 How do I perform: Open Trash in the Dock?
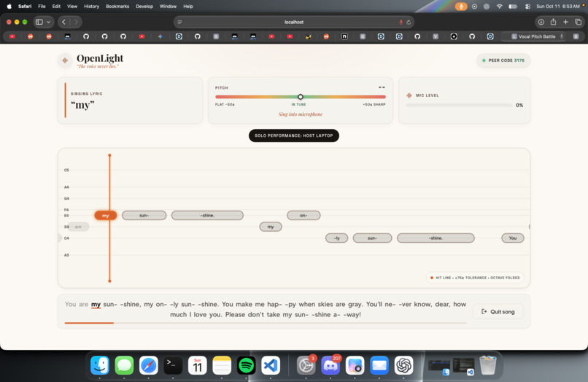coord(488,365)
